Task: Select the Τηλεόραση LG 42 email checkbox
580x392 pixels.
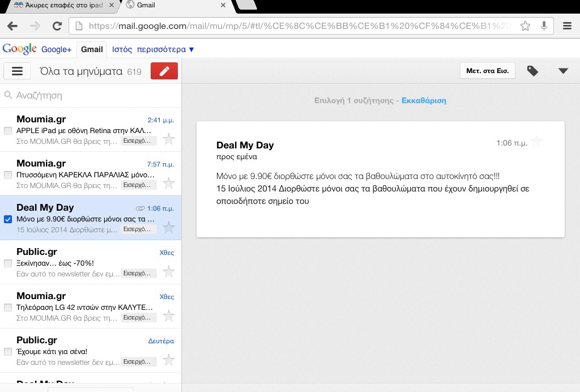Action: (8, 308)
